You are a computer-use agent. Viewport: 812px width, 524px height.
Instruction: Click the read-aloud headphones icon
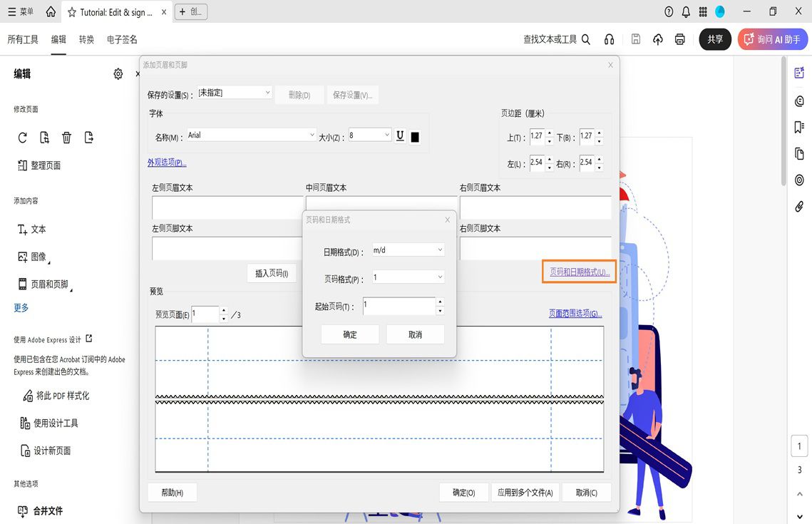(610, 39)
